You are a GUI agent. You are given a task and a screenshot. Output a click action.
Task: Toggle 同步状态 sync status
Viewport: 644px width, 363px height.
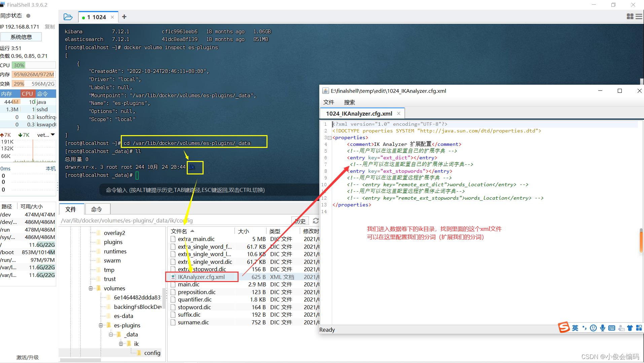28,15
